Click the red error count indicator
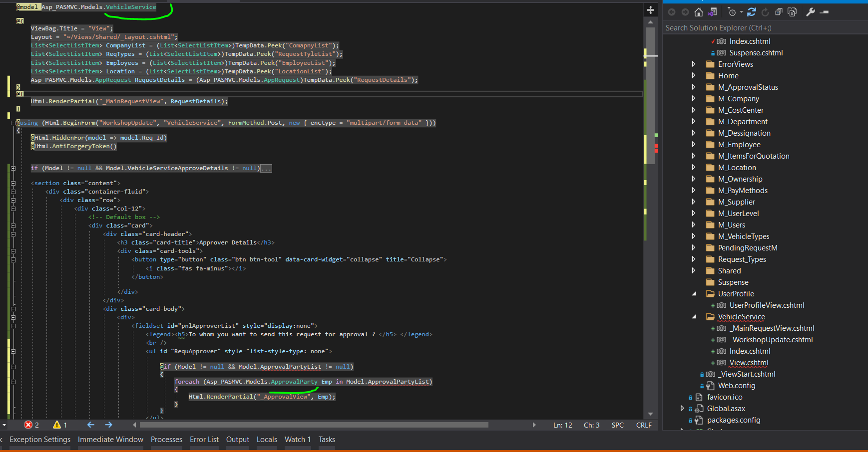This screenshot has width=868, height=452. click(x=31, y=425)
